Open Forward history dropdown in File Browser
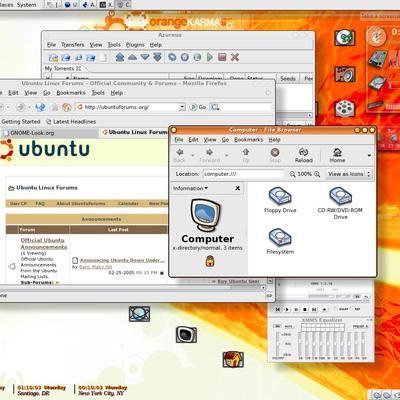The height and width of the screenshot is (400, 400). tap(227, 155)
